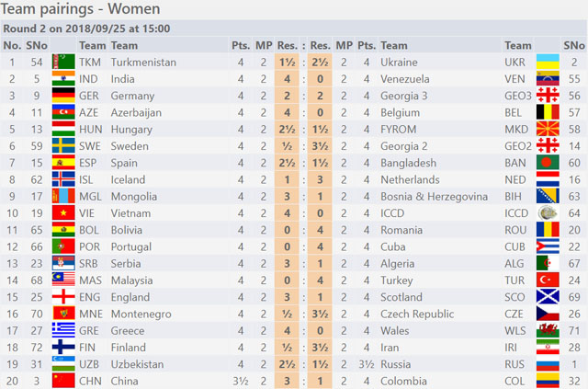Open the Azerbaijan team link
This screenshot has height=389, width=588.
136,112
